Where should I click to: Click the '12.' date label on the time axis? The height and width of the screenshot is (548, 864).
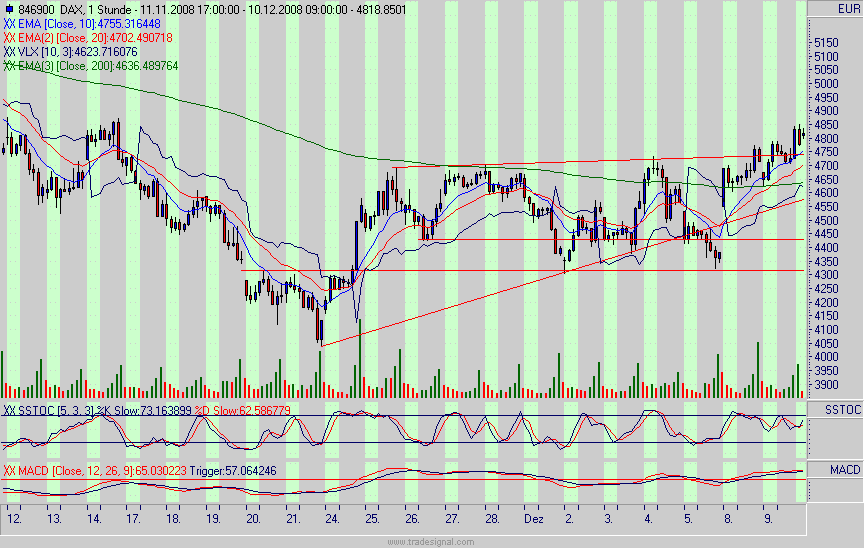click(x=15, y=519)
